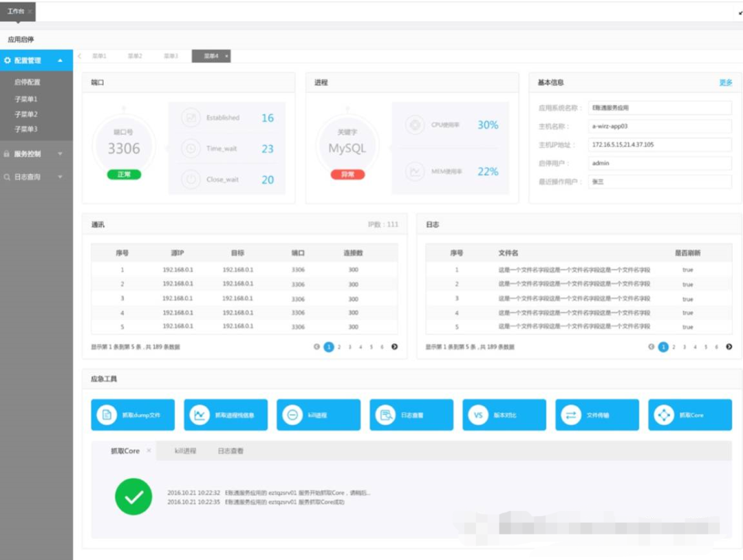Click the lock icon beside 服务控制

(x=7, y=153)
